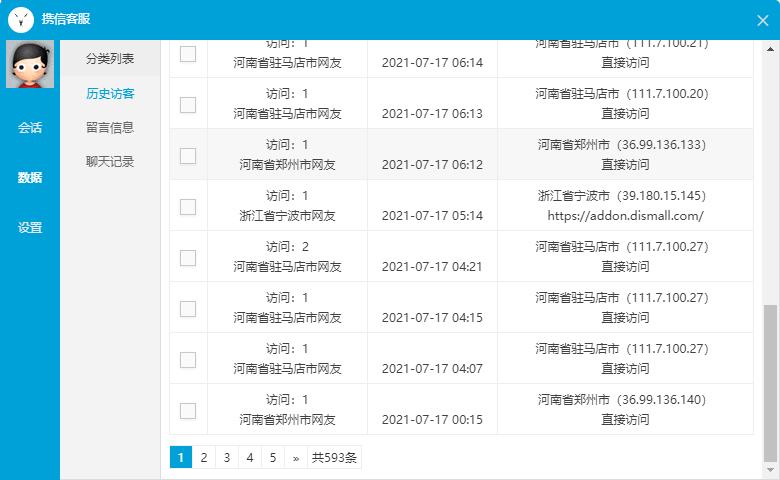Screen dimensions: 780x480
Task: Select 数据 in left sidebar
Action: [30, 178]
